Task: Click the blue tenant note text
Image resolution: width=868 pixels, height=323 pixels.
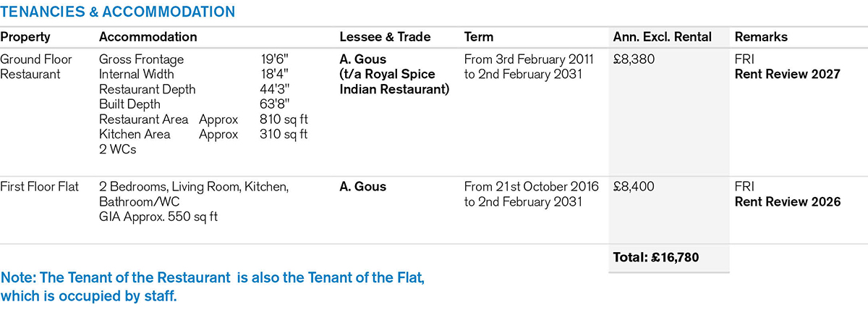Action: click(217, 286)
